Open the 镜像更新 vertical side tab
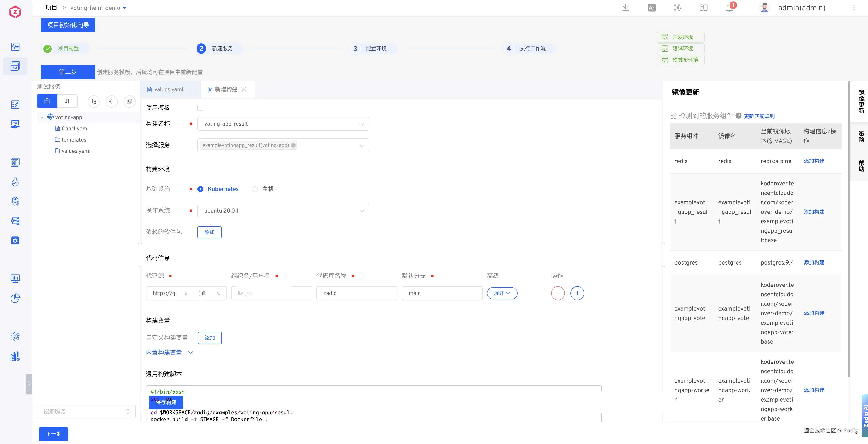This screenshot has width=868, height=444. coord(861,101)
